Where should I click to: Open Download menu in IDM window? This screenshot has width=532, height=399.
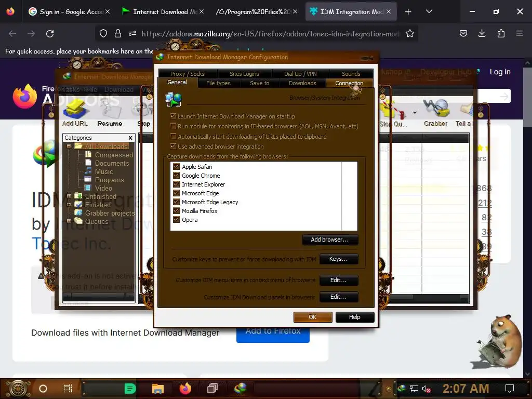[119, 89]
